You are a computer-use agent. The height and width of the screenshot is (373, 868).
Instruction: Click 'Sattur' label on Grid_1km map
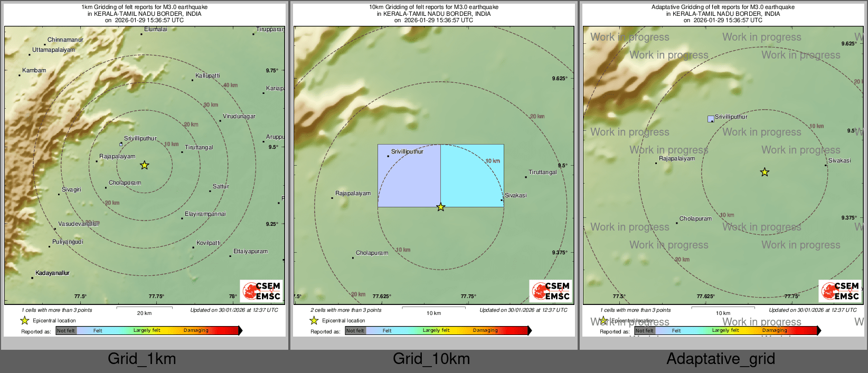pyautogui.click(x=221, y=186)
